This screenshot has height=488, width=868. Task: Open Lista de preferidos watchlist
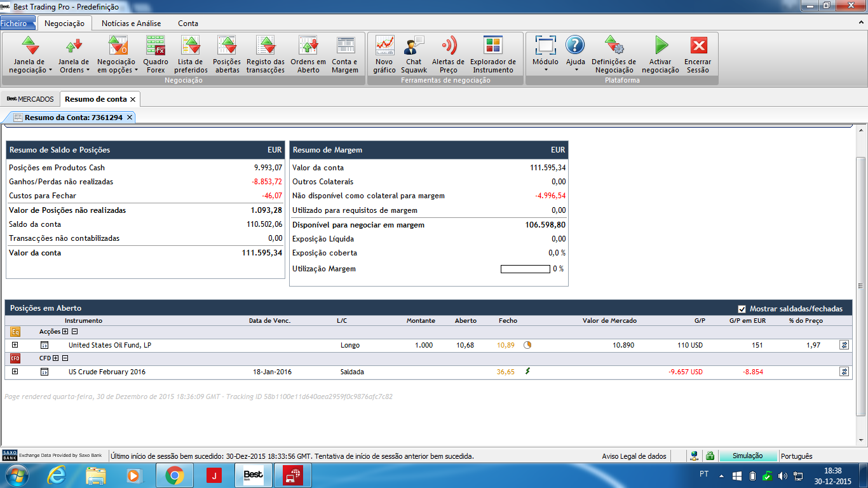[x=191, y=54]
